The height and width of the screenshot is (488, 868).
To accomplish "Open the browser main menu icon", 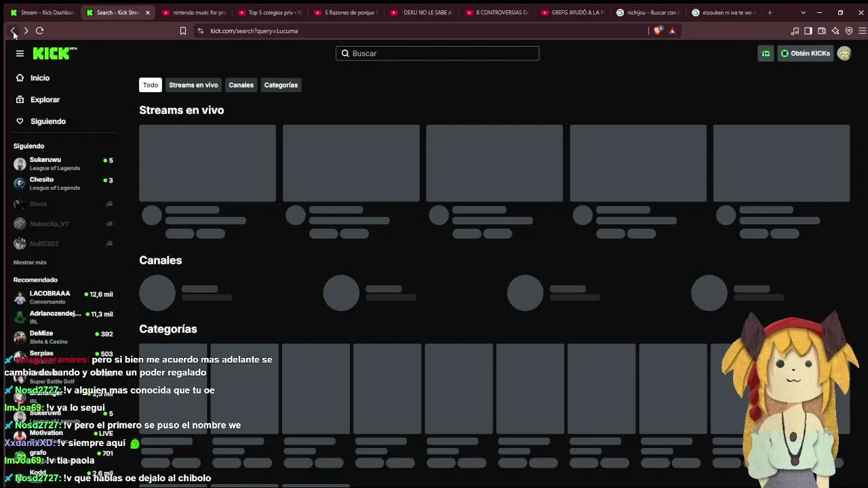I will [863, 30].
